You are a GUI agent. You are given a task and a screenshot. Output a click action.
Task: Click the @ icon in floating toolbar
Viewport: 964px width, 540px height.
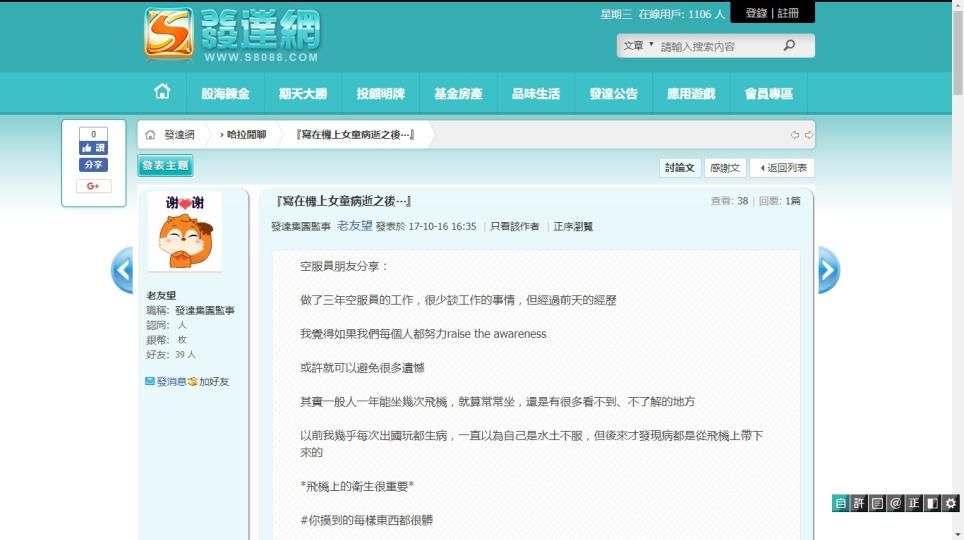coord(896,504)
